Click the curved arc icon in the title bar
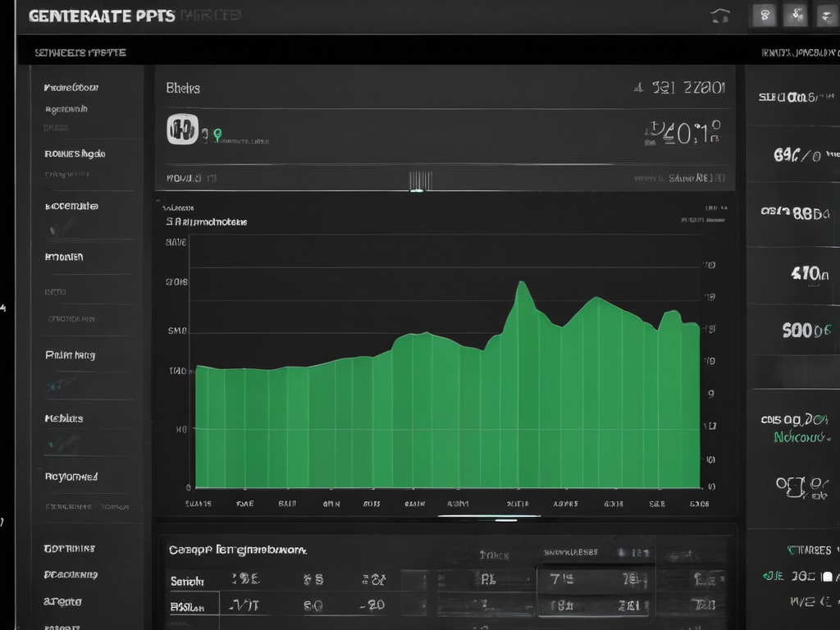 pos(720,16)
